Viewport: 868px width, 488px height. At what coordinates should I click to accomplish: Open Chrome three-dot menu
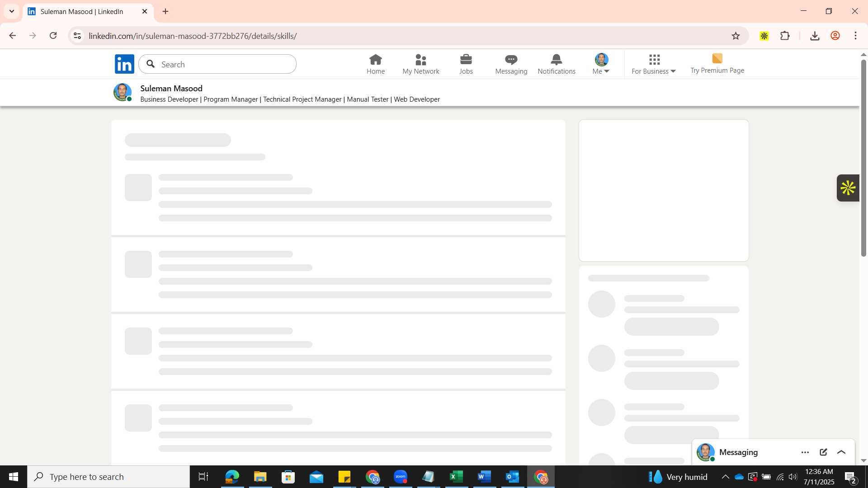(855, 36)
